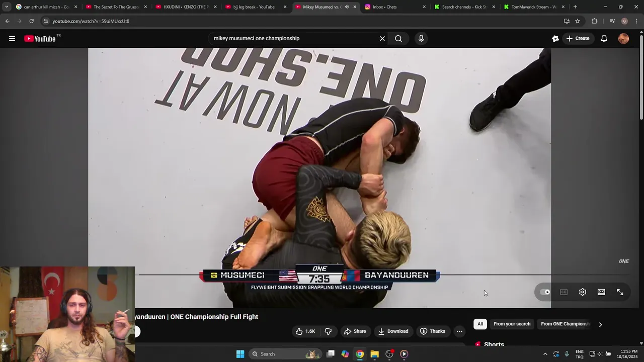This screenshot has height=362, width=644.
Task: Open the account avatar menu
Action: pyautogui.click(x=623, y=39)
